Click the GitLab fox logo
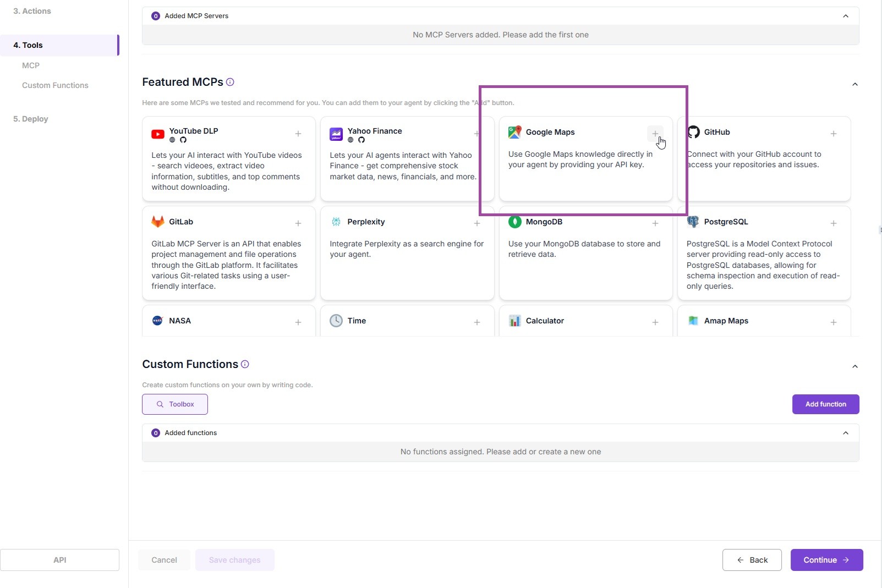 pyautogui.click(x=158, y=222)
